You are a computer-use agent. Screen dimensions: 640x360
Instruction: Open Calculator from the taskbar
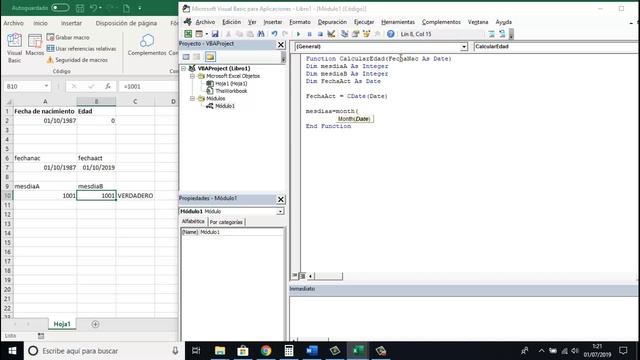coord(289,351)
